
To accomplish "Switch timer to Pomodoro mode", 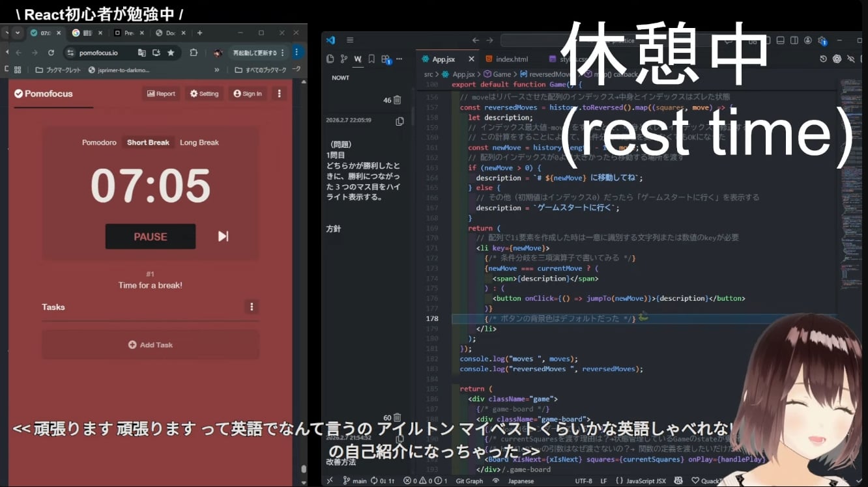I will (x=99, y=143).
